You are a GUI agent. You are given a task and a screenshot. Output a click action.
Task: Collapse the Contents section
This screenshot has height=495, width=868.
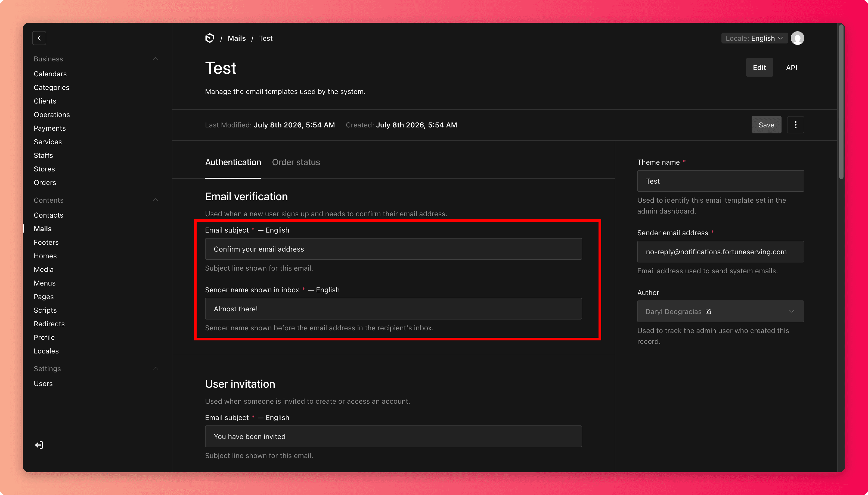pos(156,200)
